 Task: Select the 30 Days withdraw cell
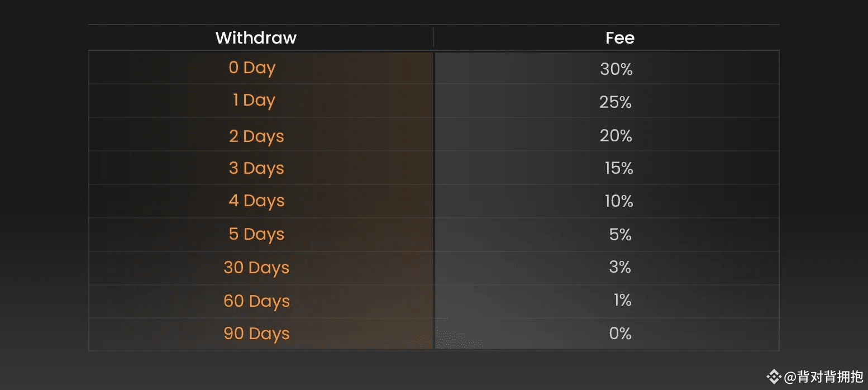coord(256,268)
